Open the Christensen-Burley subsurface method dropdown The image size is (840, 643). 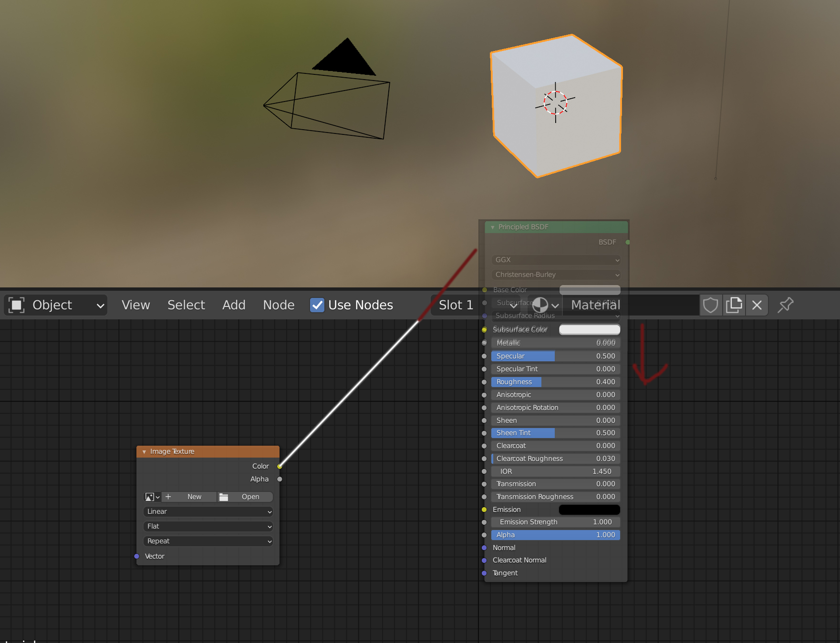(556, 275)
